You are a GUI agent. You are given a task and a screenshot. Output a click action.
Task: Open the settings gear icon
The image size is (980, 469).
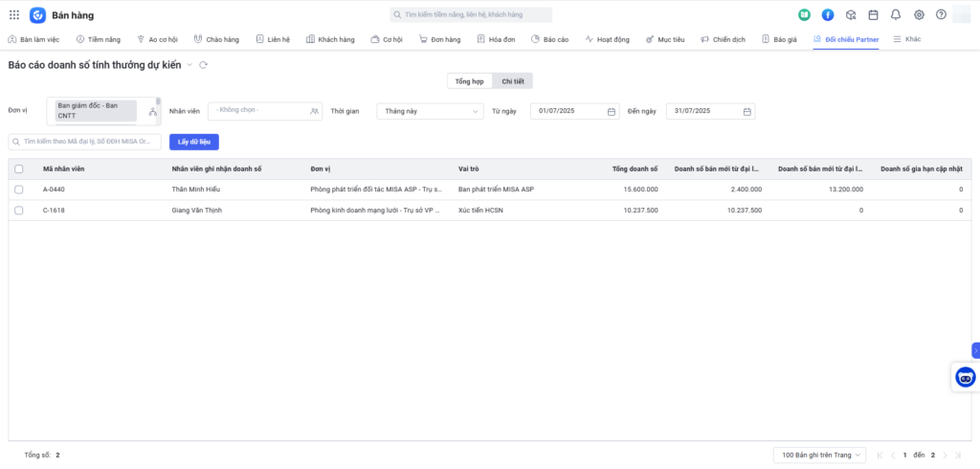(919, 14)
